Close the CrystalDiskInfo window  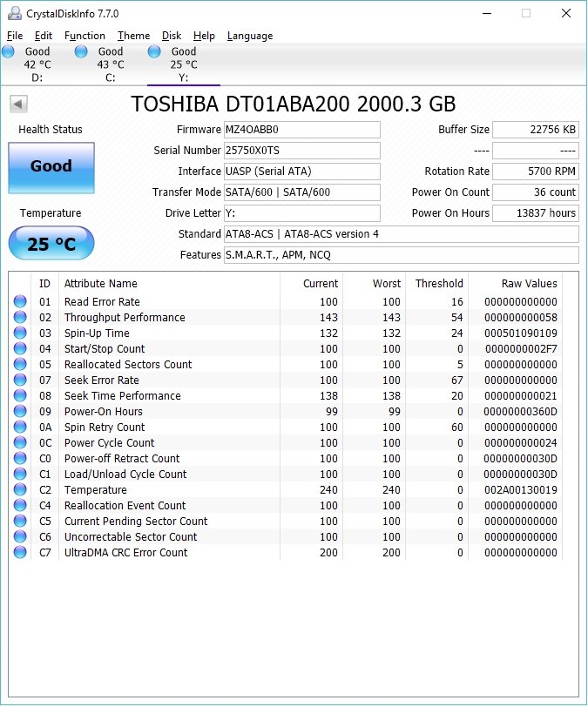coord(566,14)
